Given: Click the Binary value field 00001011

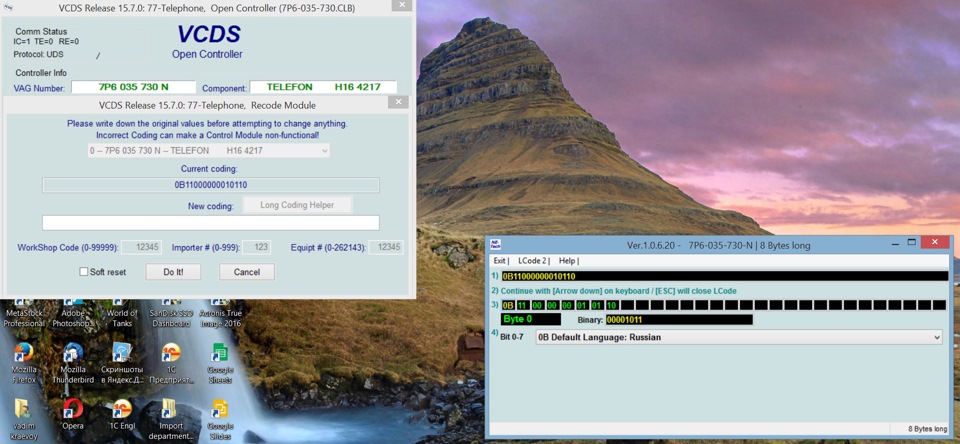Looking at the screenshot, I should pos(679,320).
